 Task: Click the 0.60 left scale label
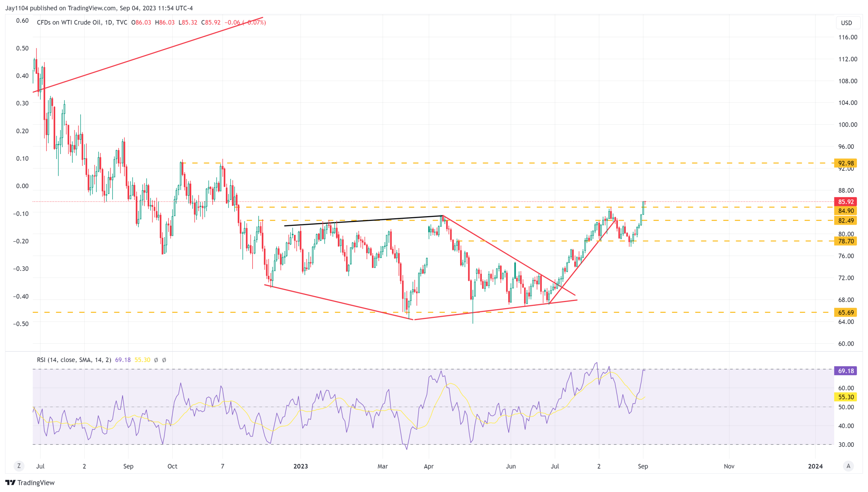pos(22,21)
